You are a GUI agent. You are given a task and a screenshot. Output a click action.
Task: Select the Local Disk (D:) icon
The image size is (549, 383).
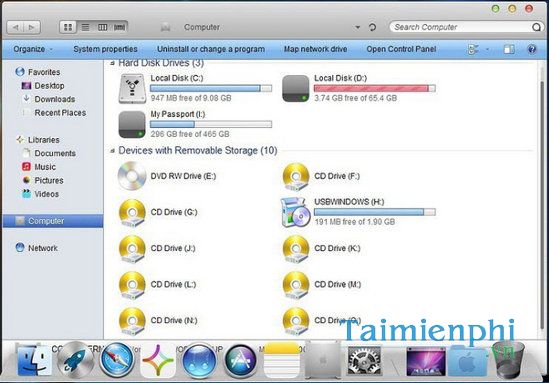(x=296, y=89)
